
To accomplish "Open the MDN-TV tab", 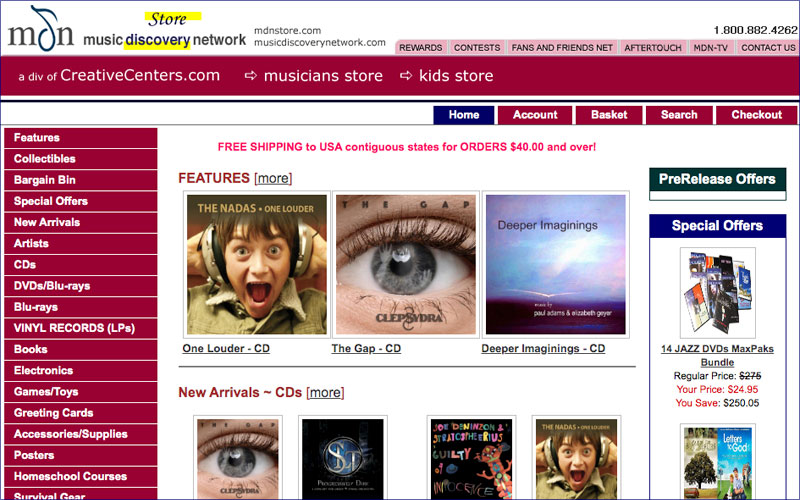I will pos(710,47).
